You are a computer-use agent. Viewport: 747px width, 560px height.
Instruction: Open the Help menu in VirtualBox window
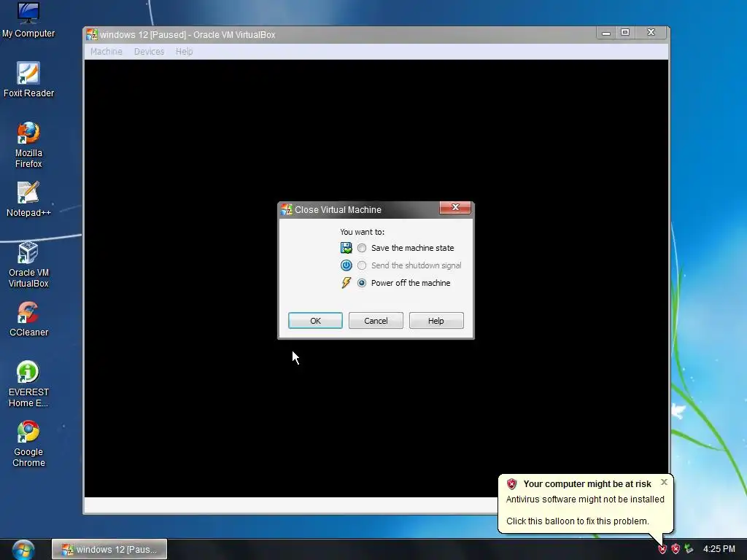[184, 52]
